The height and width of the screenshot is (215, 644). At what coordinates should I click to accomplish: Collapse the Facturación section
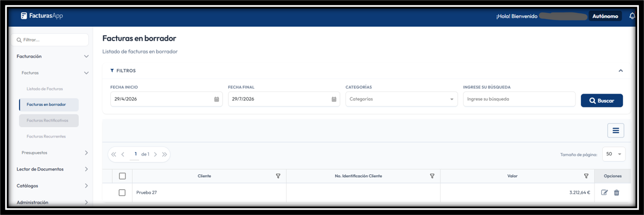pyautogui.click(x=86, y=56)
